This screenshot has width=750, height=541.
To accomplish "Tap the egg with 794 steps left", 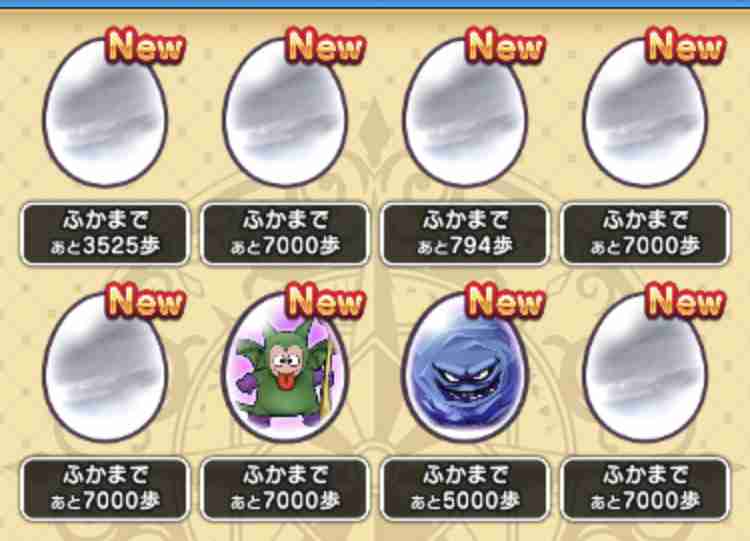I will click(465, 112).
